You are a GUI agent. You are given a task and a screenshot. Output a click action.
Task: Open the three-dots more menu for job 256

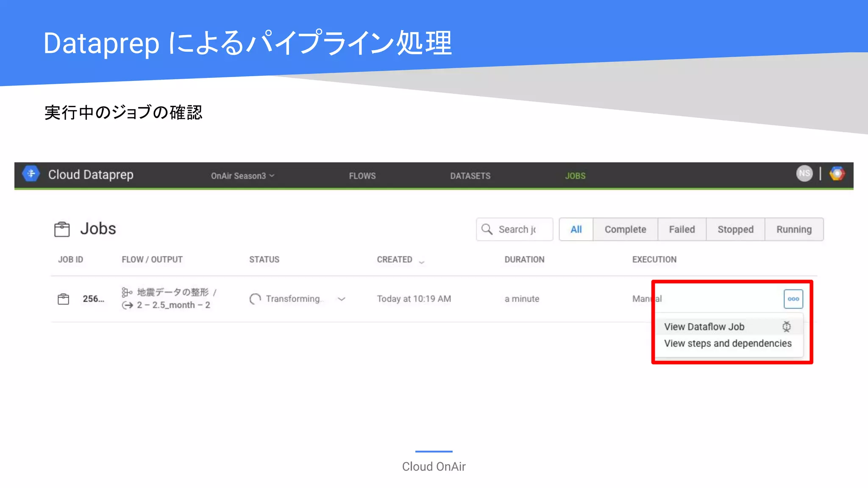793,299
